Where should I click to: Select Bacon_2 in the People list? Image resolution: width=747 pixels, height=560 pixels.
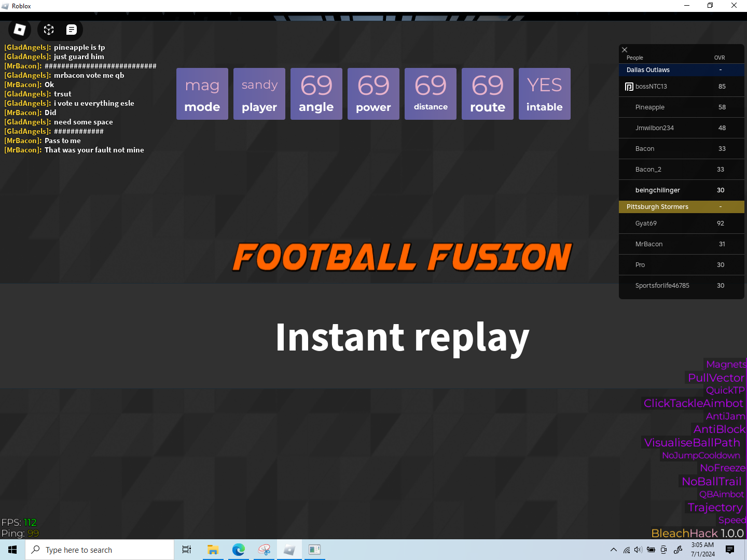(682, 170)
